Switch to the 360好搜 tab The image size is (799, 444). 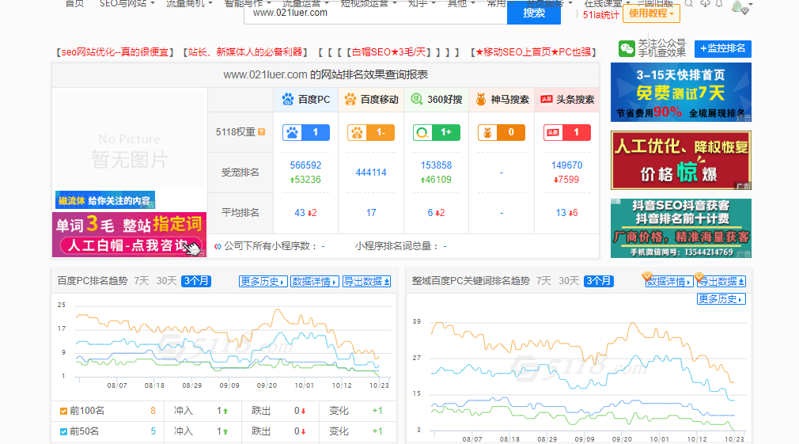(436, 99)
